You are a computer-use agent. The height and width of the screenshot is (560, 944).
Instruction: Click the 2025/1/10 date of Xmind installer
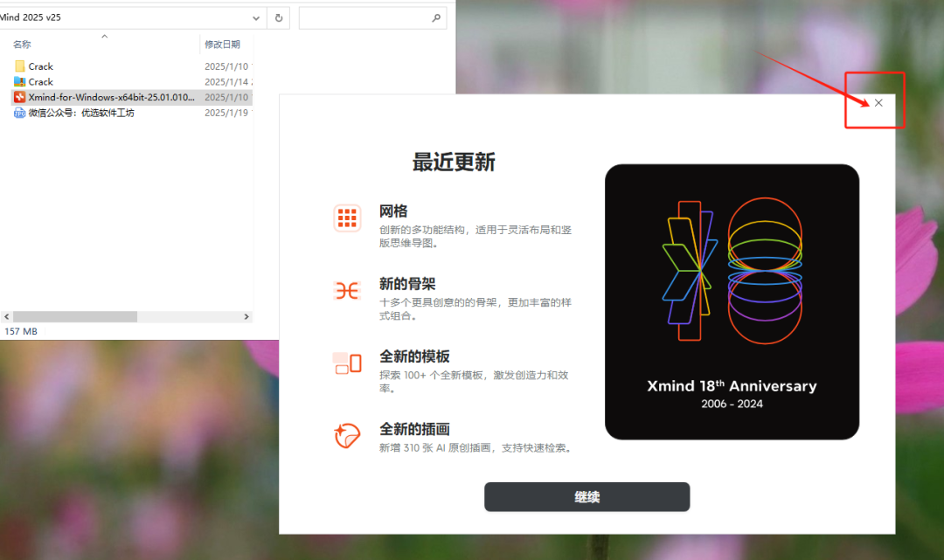pos(226,98)
